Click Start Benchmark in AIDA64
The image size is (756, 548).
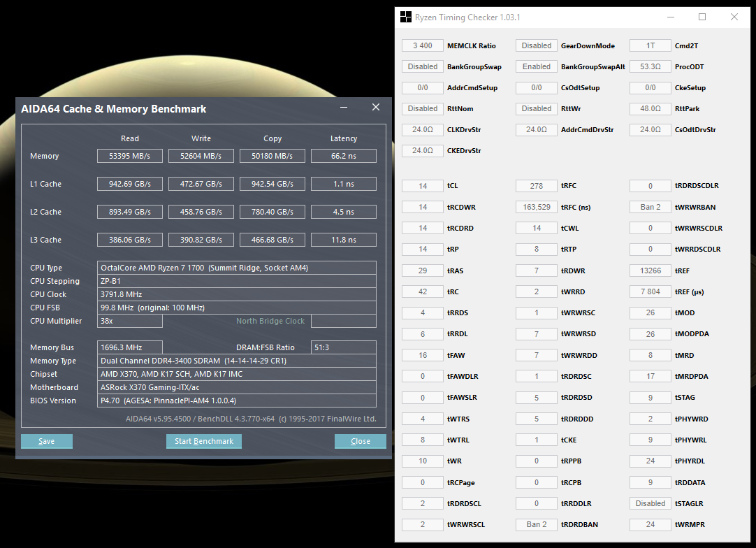[x=204, y=441]
